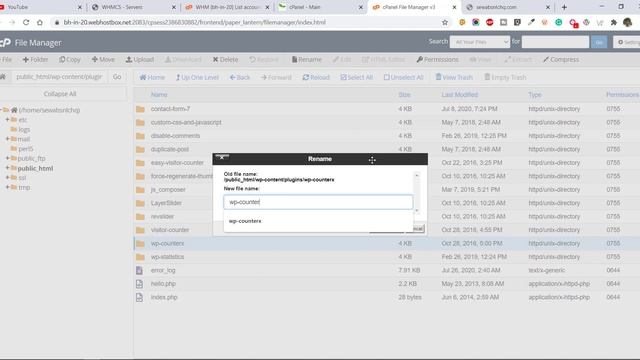Click the New file name input field
The width and height of the screenshot is (640, 360).
(x=318, y=202)
